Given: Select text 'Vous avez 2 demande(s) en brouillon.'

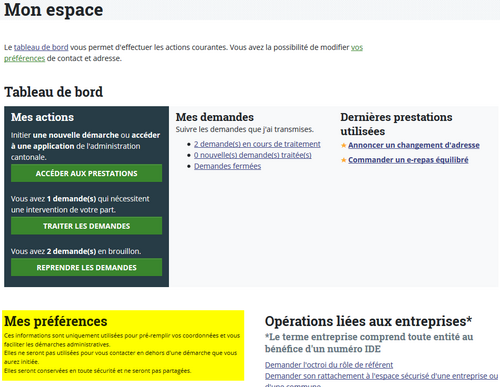Looking at the screenshot, I should pyautogui.click(x=76, y=251).
